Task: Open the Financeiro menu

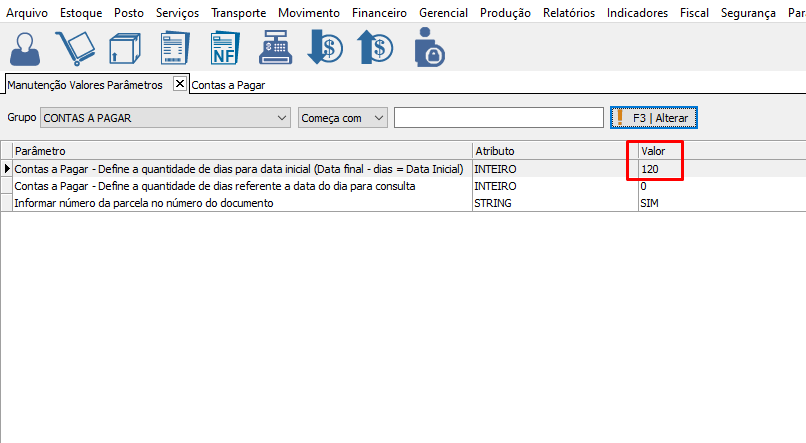Action: [x=379, y=13]
